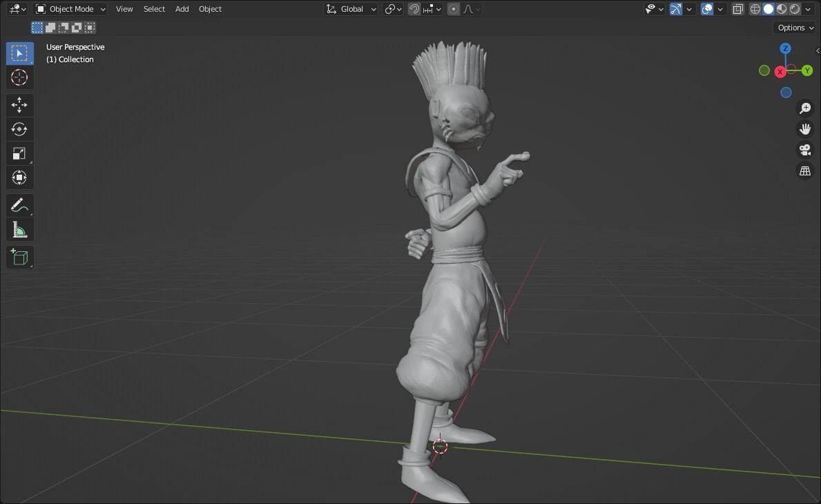This screenshot has height=504, width=821.
Task: Open the View menu
Action: tap(124, 9)
